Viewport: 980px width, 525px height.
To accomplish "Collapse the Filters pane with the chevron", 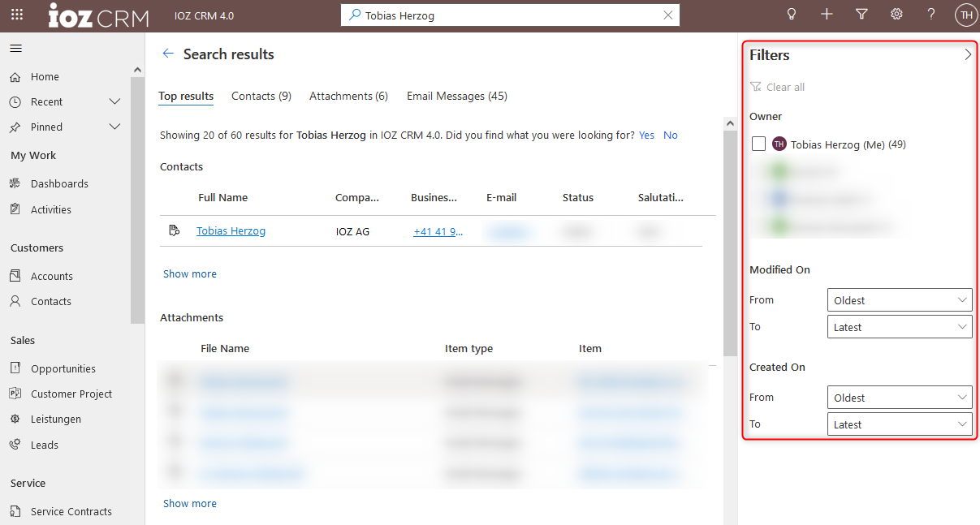I will point(967,54).
